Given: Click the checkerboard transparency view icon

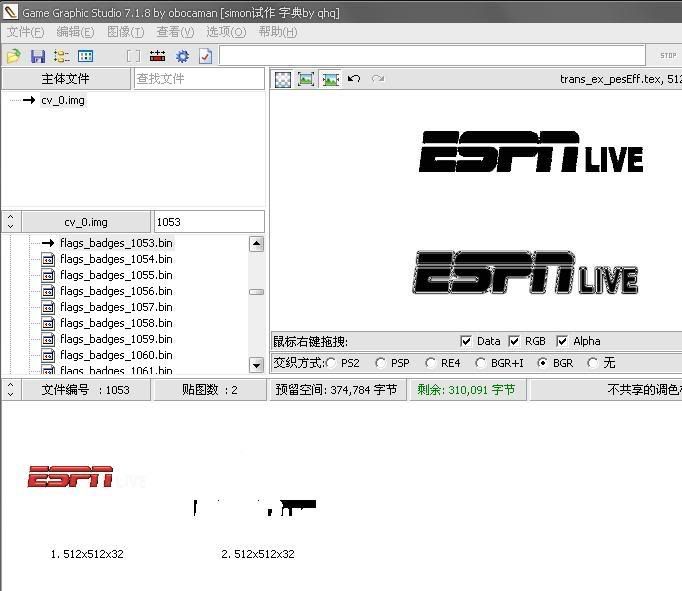Looking at the screenshot, I should pos(283,79).
